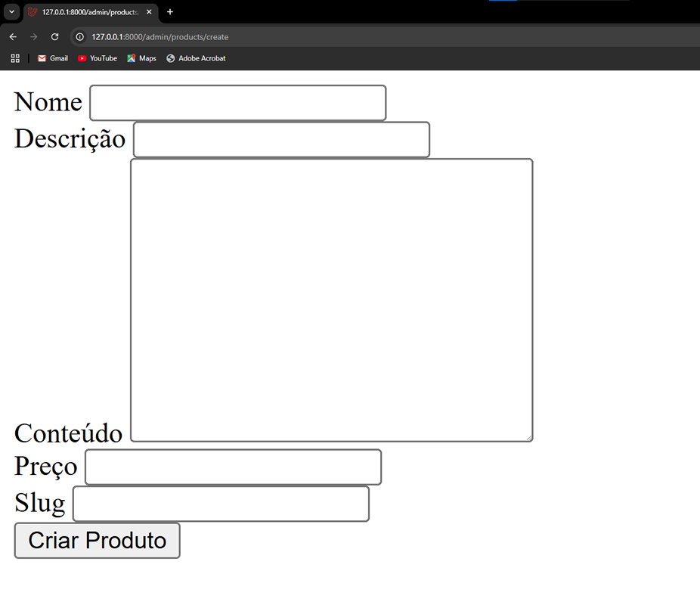
Task: Open the Gmail bookmark
Action: click(53, 58)
